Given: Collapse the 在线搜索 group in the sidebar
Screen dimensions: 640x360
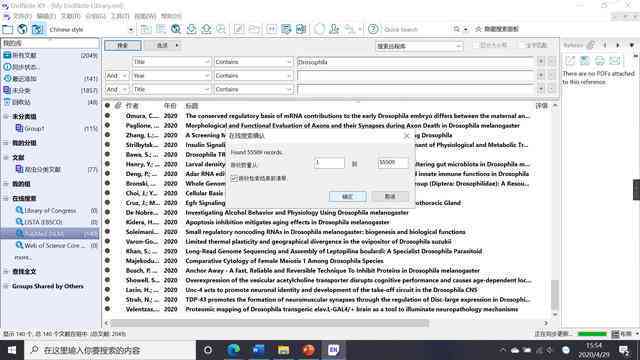Looking at the screenshot, I should (x=6, y=198).
